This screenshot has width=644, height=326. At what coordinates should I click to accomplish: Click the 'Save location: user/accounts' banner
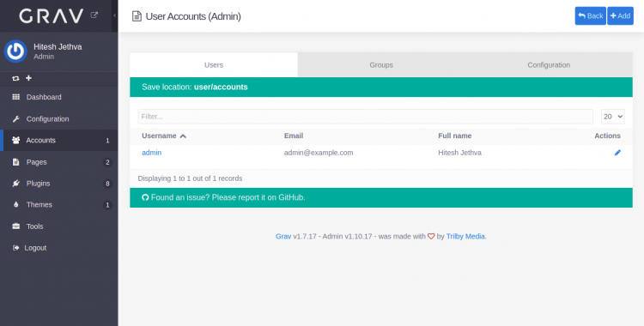point(381,87)
